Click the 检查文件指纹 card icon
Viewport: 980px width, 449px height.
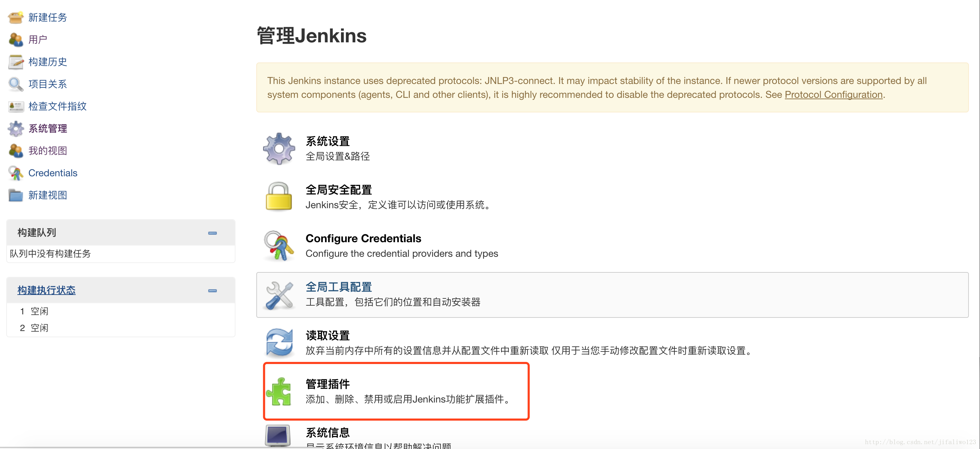tap(16, 106)
